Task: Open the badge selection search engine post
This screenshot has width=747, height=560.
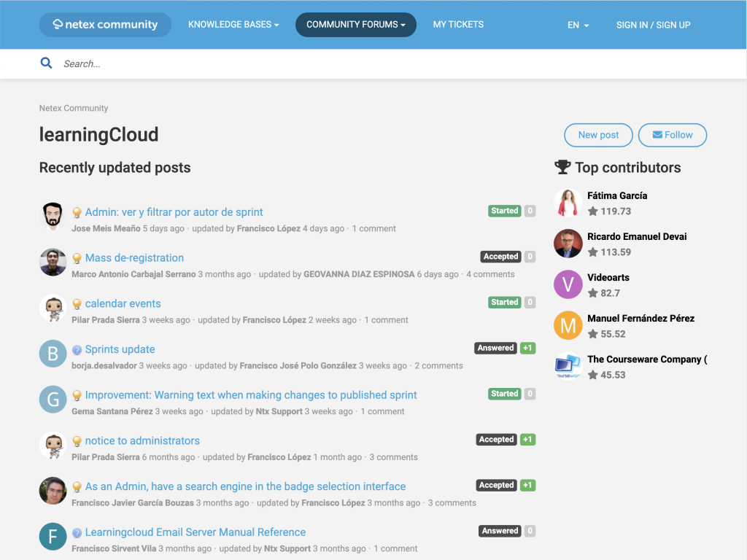Action: pos(245,486)
